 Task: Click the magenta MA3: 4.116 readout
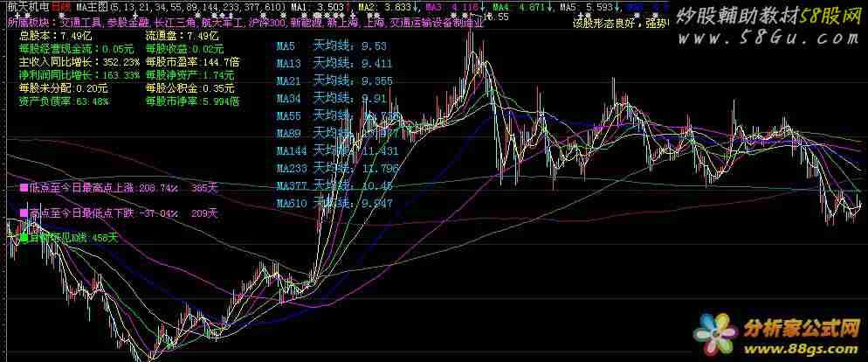[451, 7]
